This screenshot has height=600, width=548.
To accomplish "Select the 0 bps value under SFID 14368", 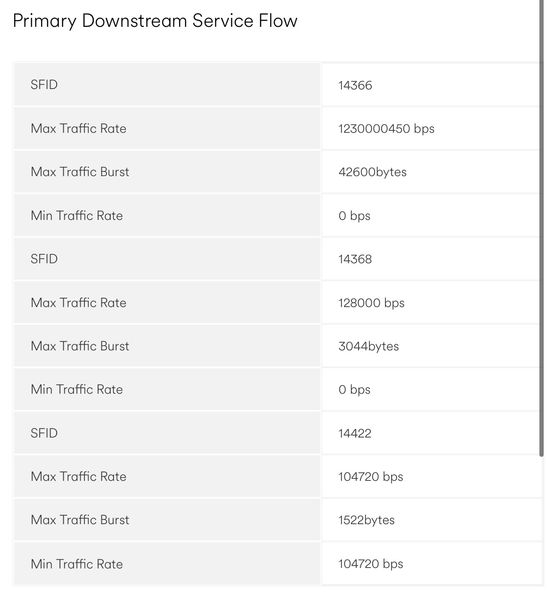I will (354, 390).
